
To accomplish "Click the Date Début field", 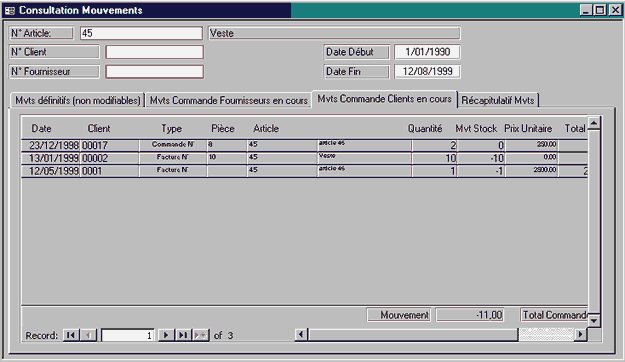I will click(x=427, y=52).
